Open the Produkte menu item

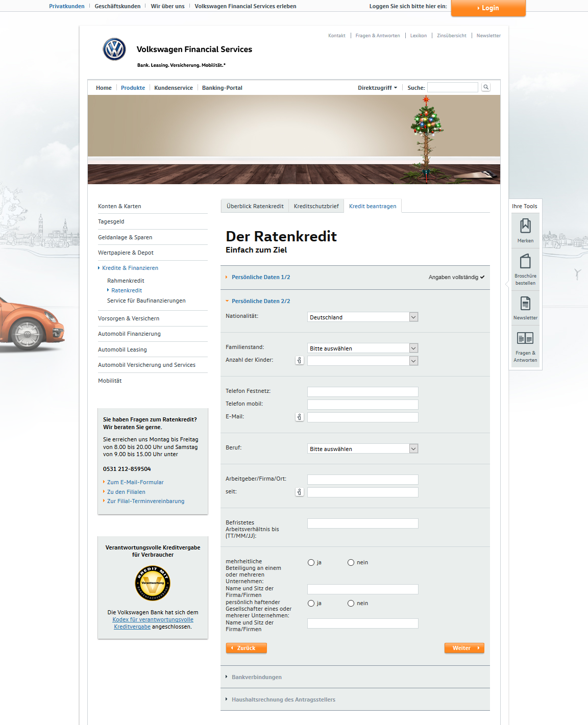pyautogui.click(x=133, y=88)
